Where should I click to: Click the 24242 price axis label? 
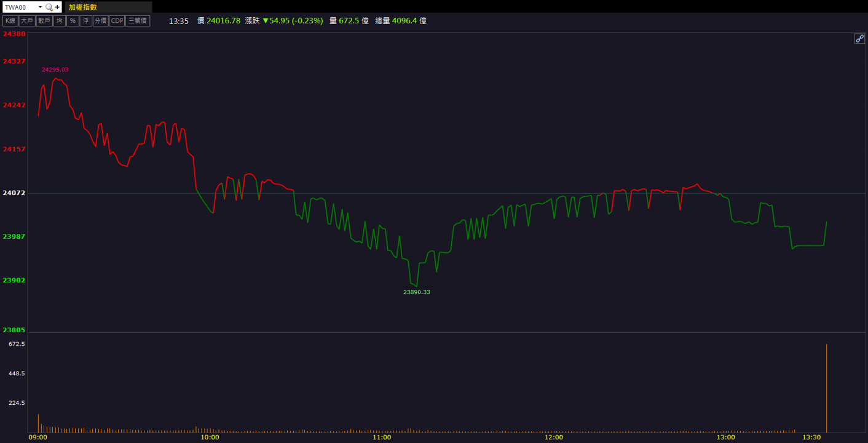[14, 105]
